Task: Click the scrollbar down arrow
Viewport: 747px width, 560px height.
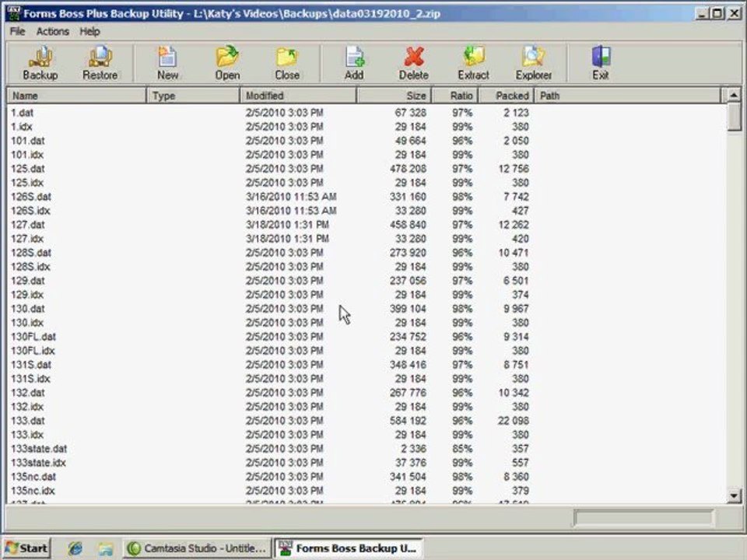Action: tap(734, 496)
